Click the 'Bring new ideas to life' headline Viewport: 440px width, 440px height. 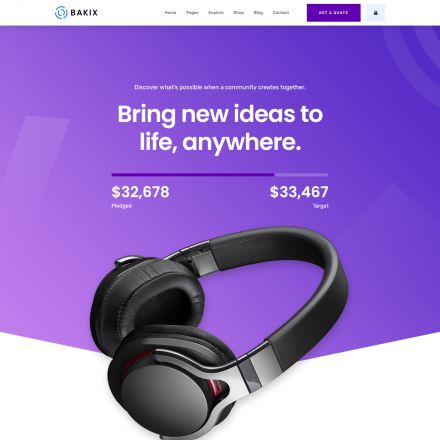pos(220,128)
